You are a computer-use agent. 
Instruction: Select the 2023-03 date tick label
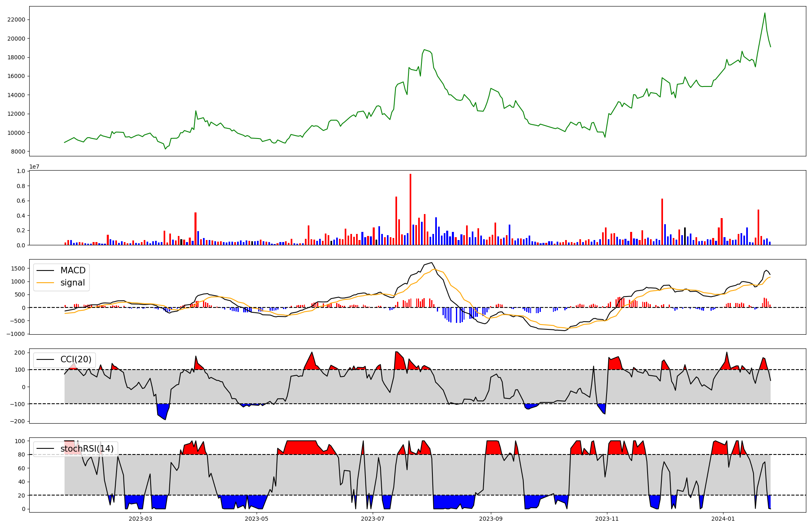(x=140, y=519)
